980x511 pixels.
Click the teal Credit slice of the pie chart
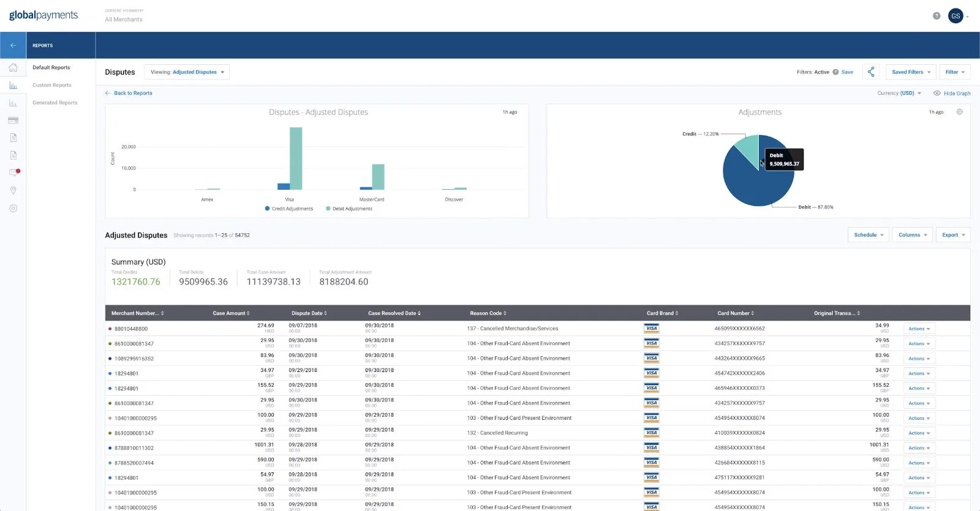click(x=748, y=148)
